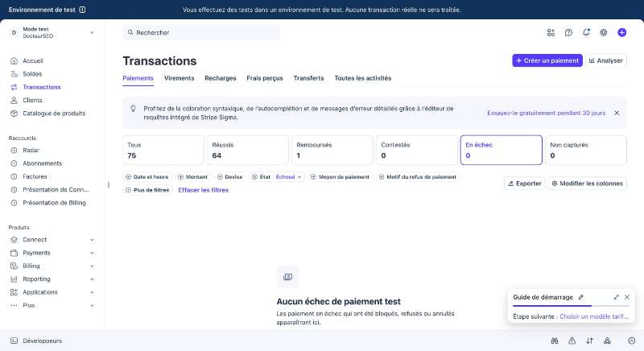
Task: Click the Développeurs terminal icon
Action: coord(14,341)
